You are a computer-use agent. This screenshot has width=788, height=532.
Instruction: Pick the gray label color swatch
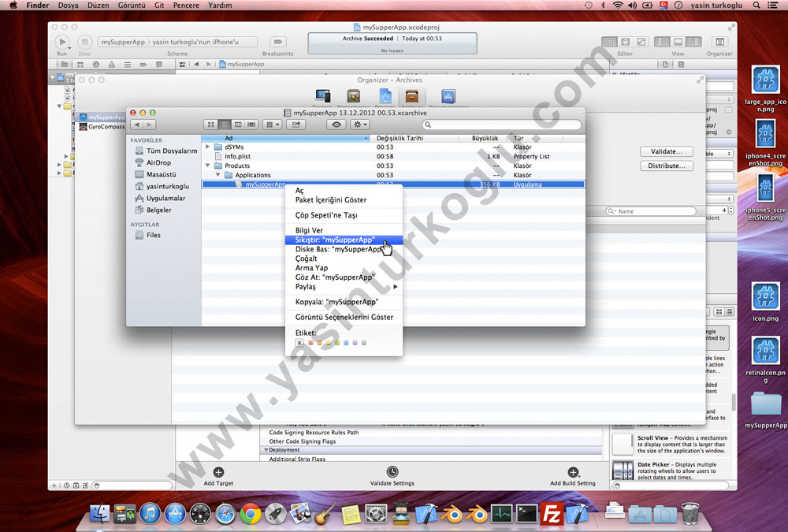364,343
